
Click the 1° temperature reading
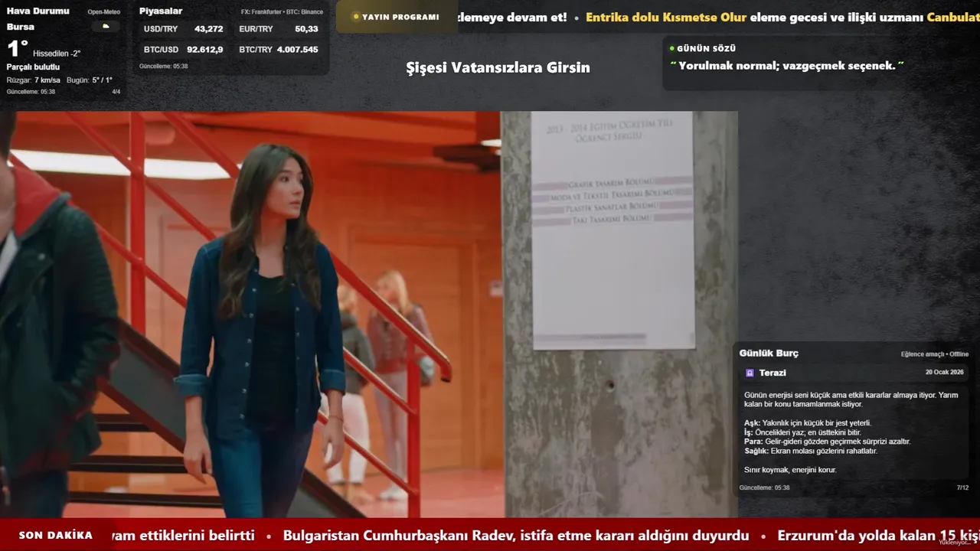coord(18,49)
